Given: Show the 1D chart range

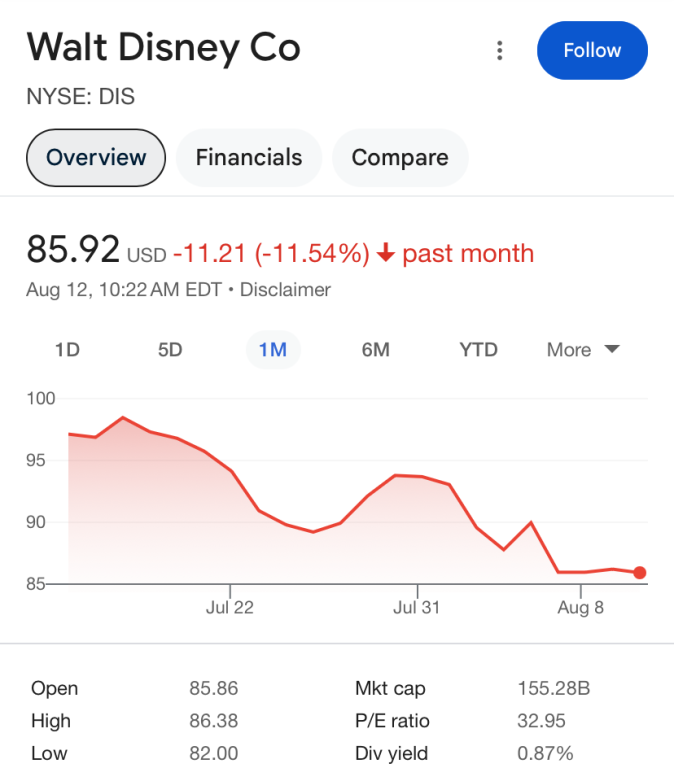Looking at the screenshot, I should [x=67, y=350].
